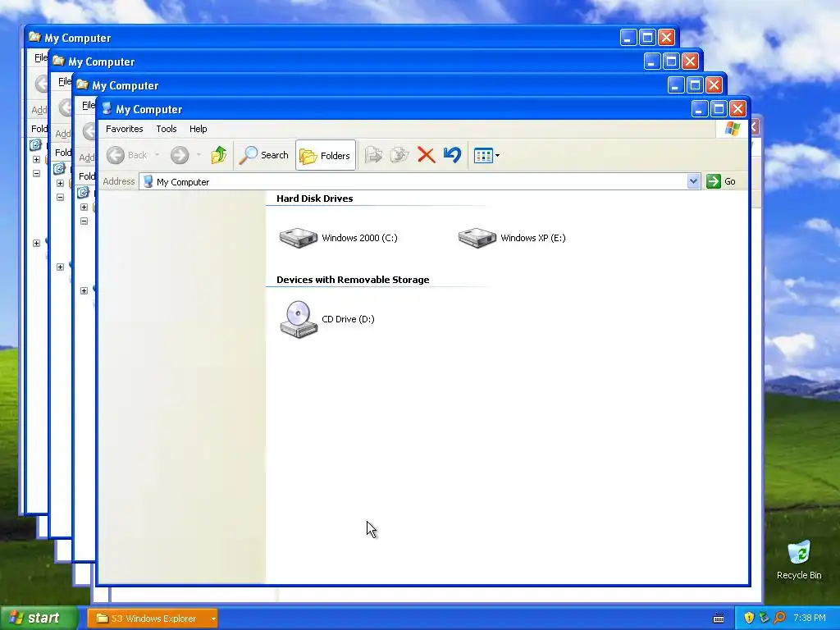Open the Start menu
Screen dimensions: 840x630
point(38,619)
